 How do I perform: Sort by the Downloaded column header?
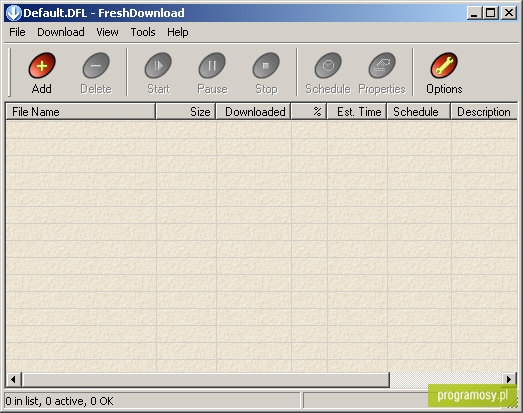[253, 111]
